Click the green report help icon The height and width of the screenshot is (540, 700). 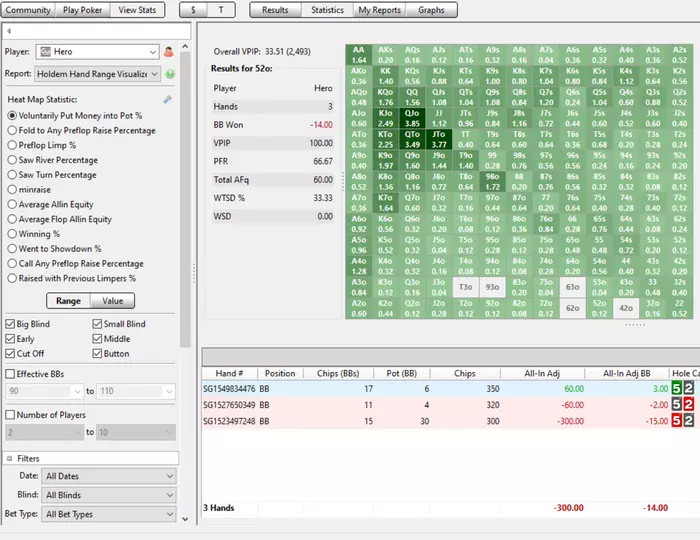point(170,74)
